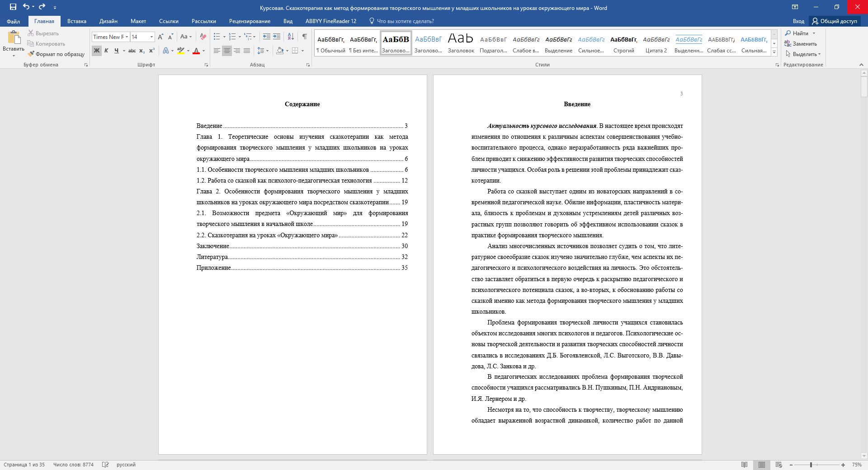Switch to Web Layout view in status bar

779,465
